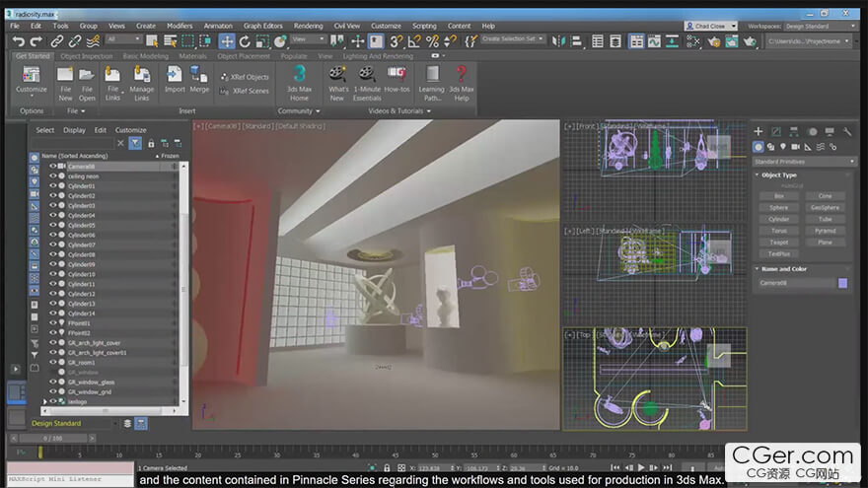Open the Chad Close user account menu
This screenshot has width=868, height=488.
point(711,26)
